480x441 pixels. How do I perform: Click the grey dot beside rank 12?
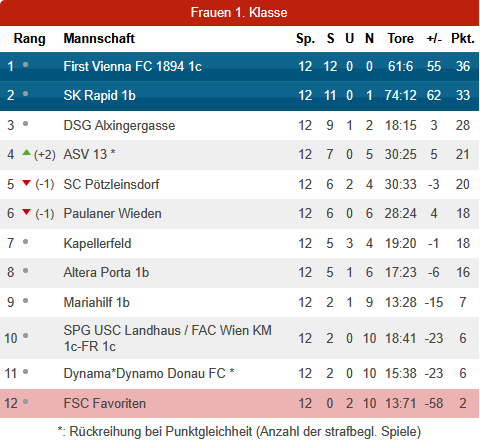coord(25,401)
